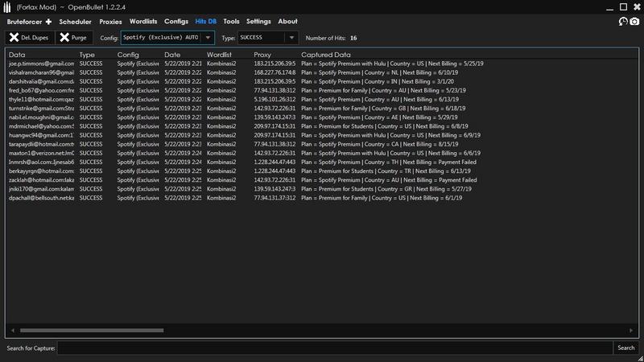Viewport: 644px width, 362px height.
Task: Open the Bruteforcer section
Action: 25,22
